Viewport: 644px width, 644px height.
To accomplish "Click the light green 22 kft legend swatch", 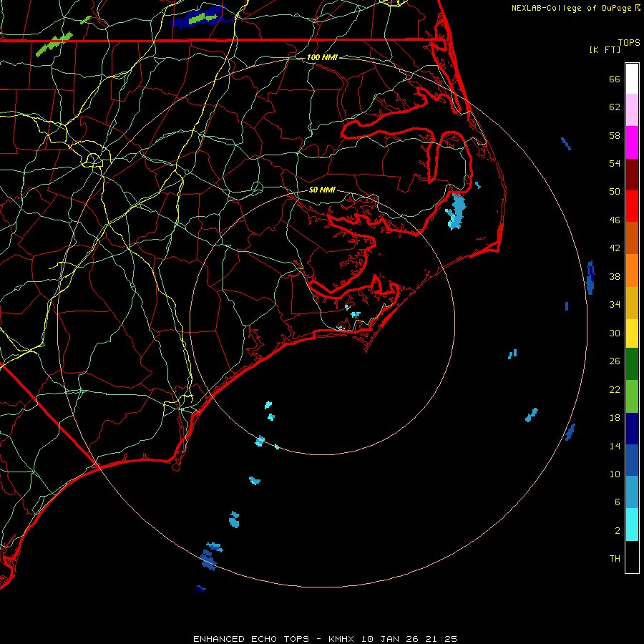I will tap(632, 396).
